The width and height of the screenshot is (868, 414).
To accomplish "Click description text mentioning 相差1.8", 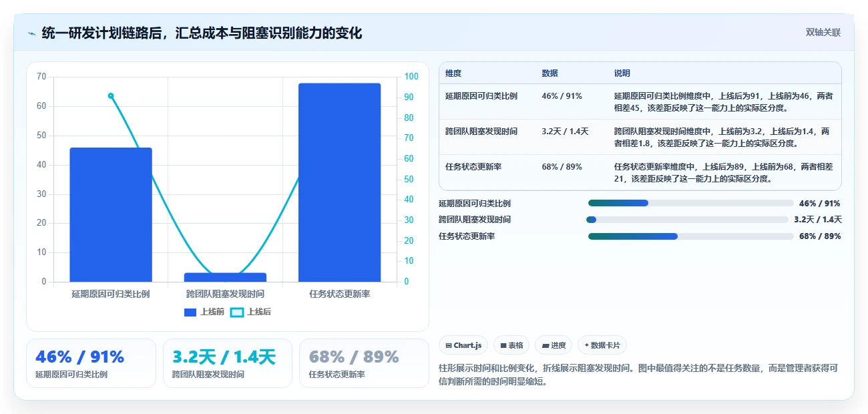I will 723,137.
